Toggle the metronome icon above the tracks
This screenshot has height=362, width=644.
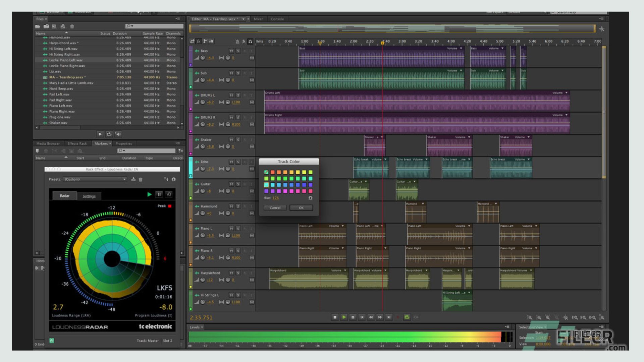(237, 42)
